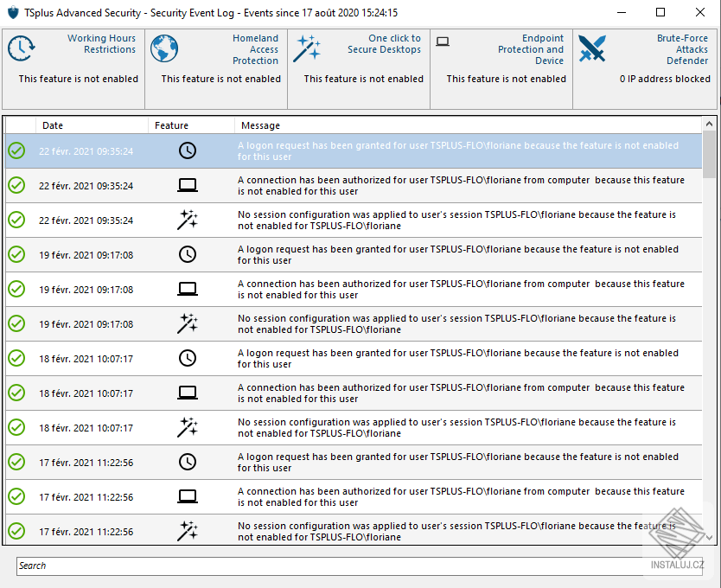Select 17 févr. 'A logon request has been granted' message
The image size is (721, 588).
click(458, 462)
